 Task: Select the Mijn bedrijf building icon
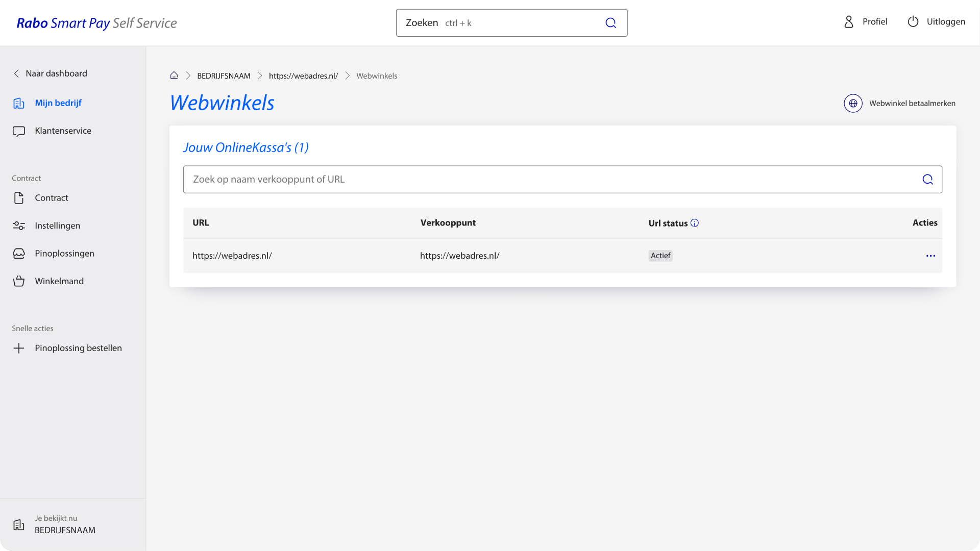coord(19,103)
